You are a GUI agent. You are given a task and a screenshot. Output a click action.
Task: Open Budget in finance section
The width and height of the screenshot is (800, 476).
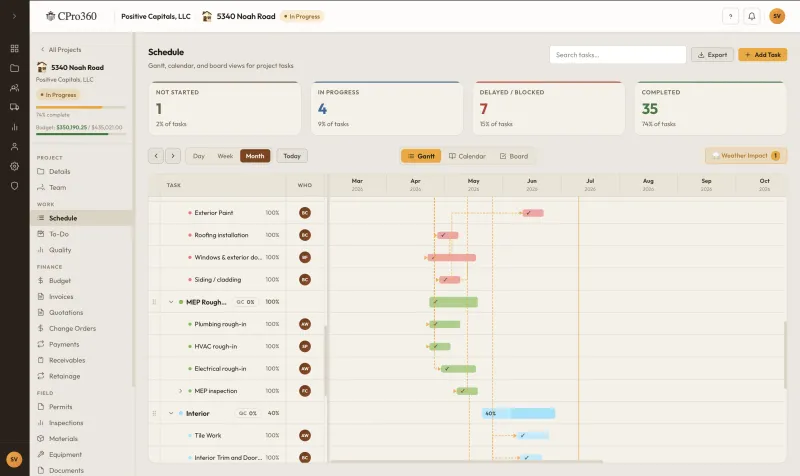(60, 281)
